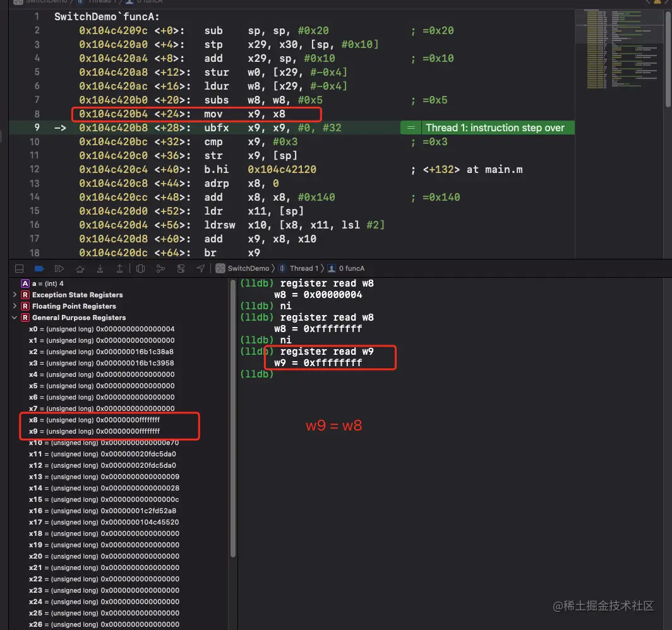Click the editor vertical scrollbar
Screen dimensions: 672x630
coord(668,60)
